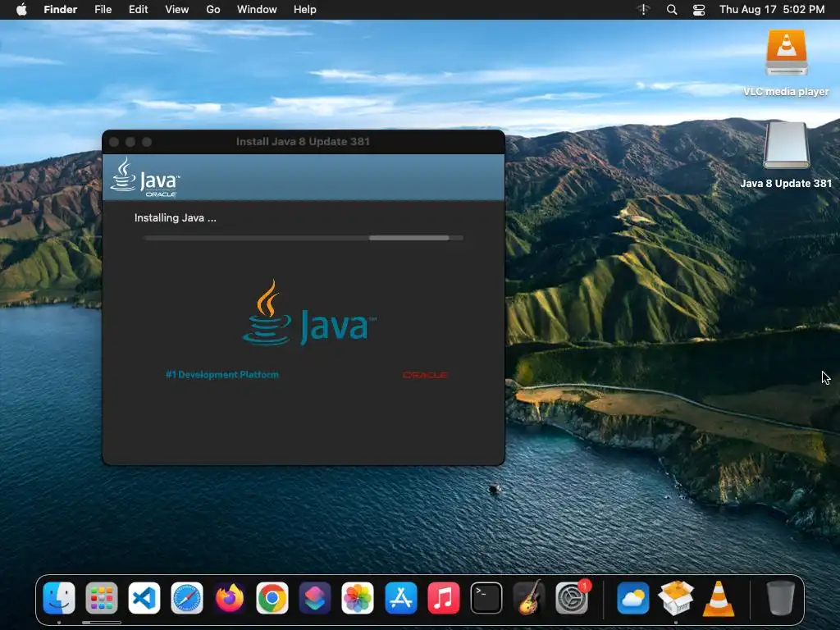
Task: Open App Store from Dock
Action: click(x=400, y=598)
